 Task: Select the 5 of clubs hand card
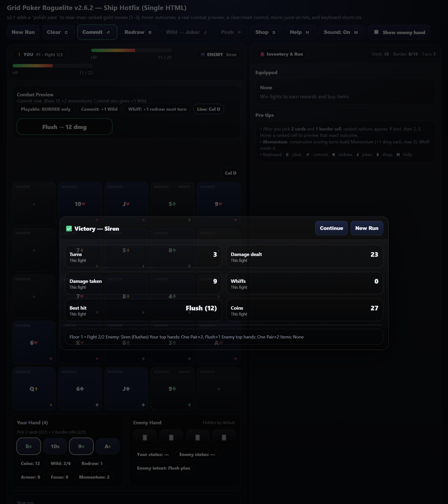pyautogui.click(x=29, y=446)
